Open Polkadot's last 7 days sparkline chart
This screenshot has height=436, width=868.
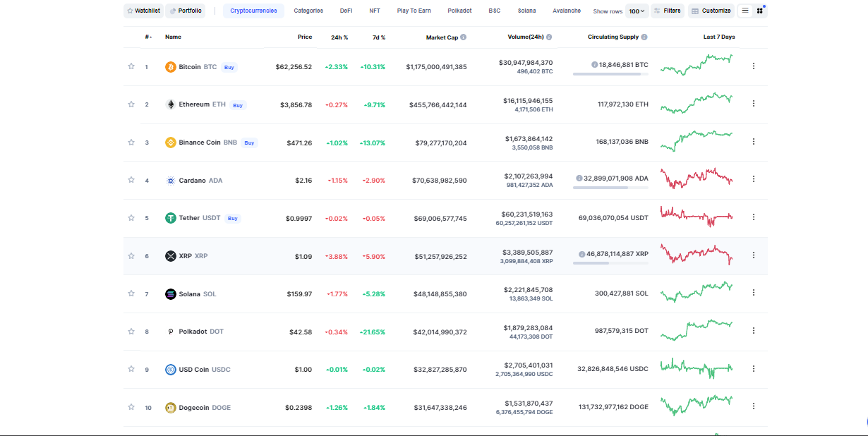697,329
